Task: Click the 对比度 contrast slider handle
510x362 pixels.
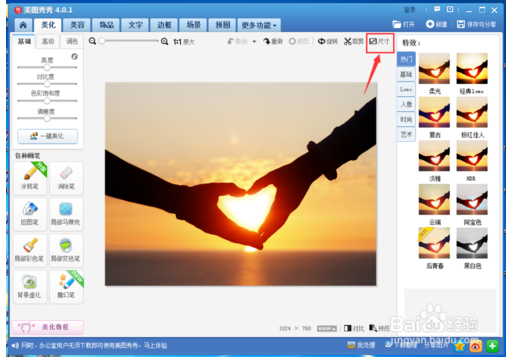Action: pos(47,84)
